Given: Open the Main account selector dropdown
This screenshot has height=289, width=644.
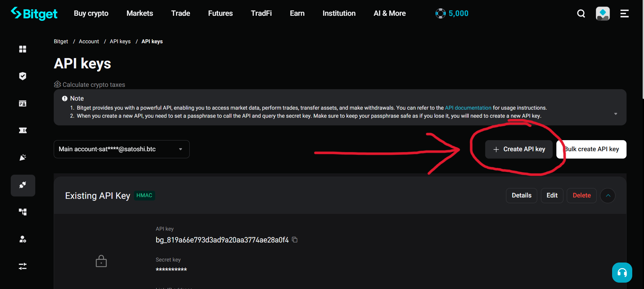Looking at the screenshot, I should (122, 149).
